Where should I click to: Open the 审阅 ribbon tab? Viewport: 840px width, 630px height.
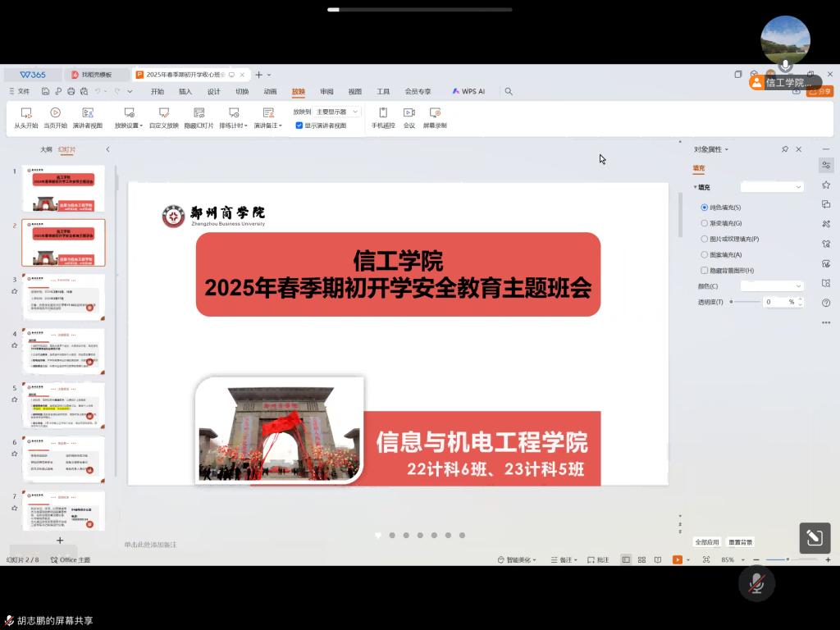point(326,92)
